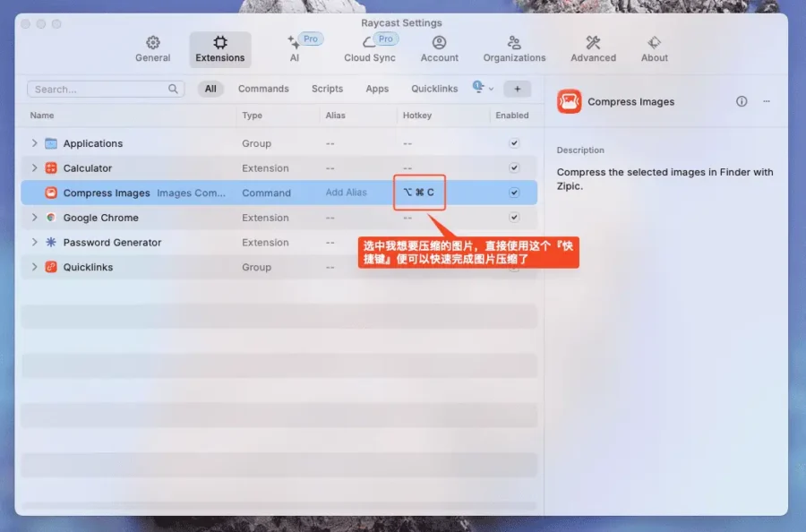Uncheck the Compress Images enabled checkbox

(514, 193)
